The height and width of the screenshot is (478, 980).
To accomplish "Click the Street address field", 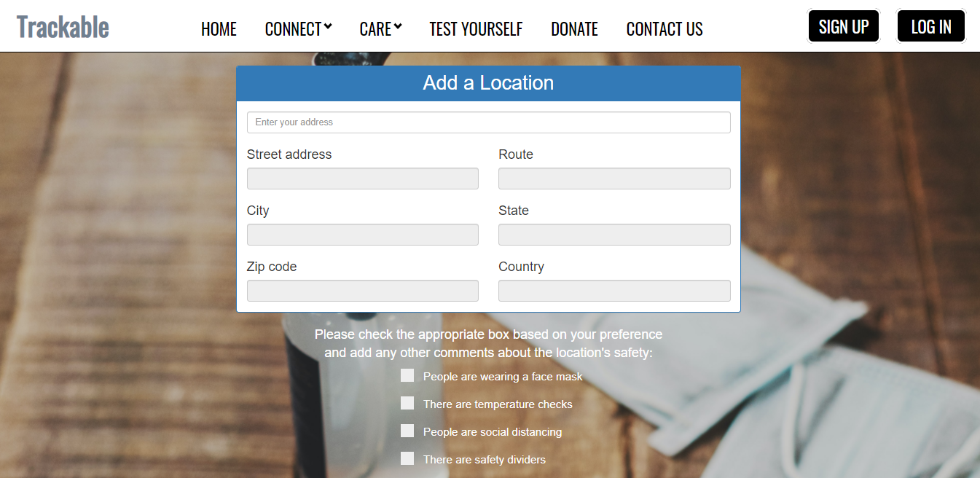I will tap(363, 179).
